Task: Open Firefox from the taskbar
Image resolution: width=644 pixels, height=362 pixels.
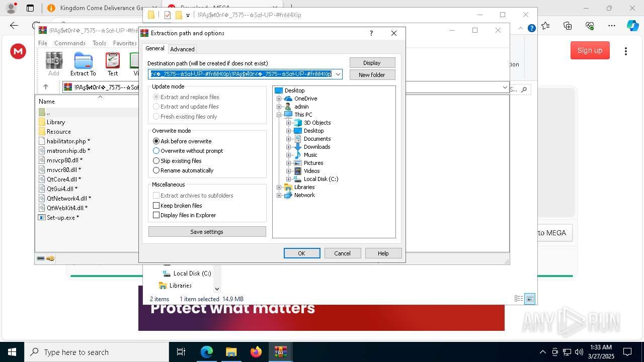Action: (256, 352)
